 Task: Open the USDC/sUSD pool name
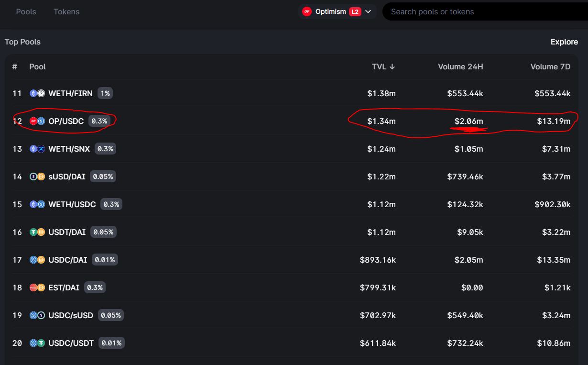tap(71, 315)
